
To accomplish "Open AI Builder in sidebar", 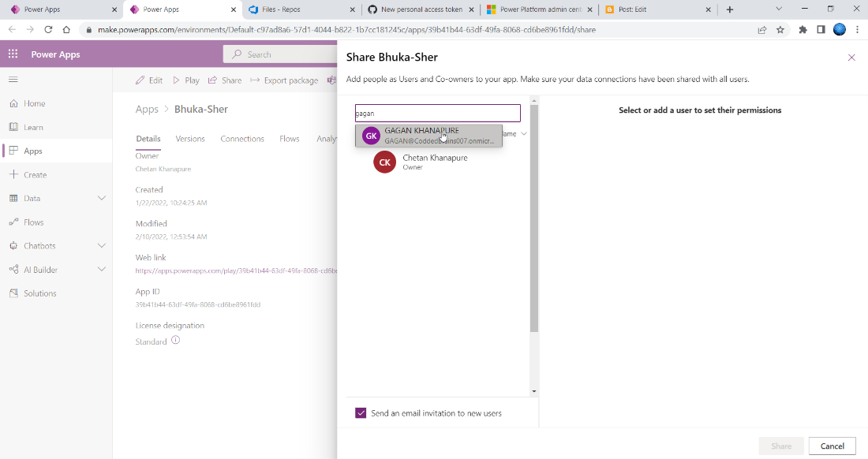I will (40, 270).
